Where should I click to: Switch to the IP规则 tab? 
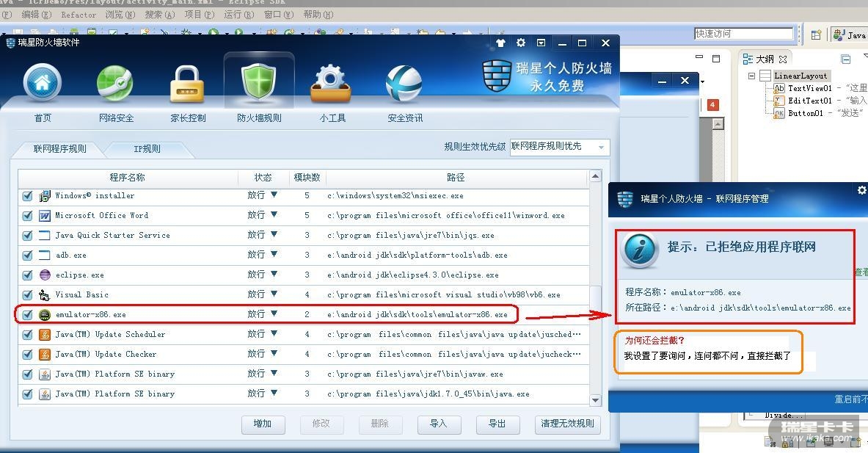click(x=147, y=148)
